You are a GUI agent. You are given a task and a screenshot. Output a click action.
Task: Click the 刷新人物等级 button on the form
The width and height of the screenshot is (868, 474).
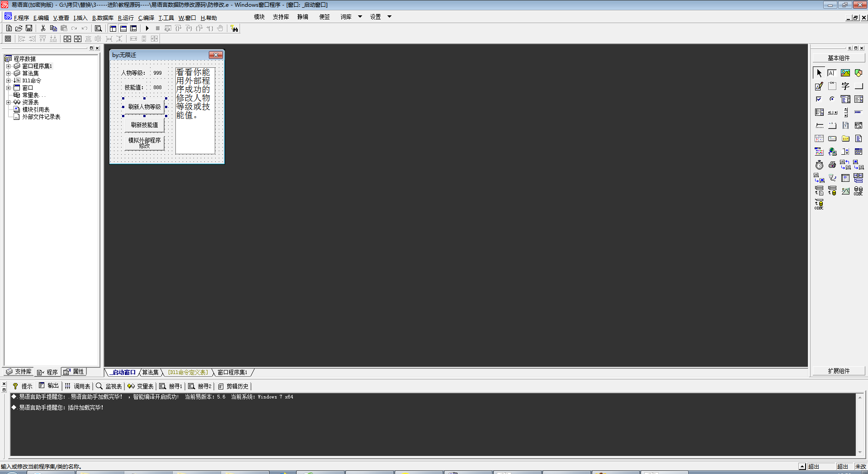(144, 107)
